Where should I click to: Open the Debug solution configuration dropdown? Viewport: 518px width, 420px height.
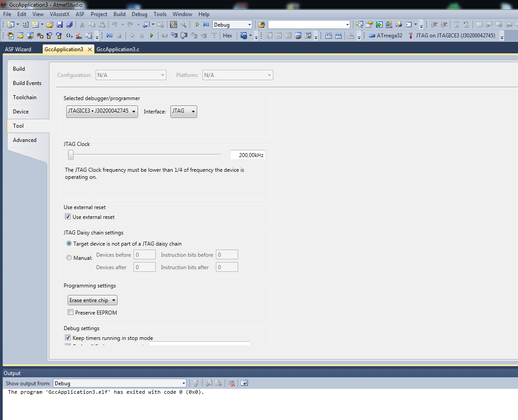pos(232,25)
